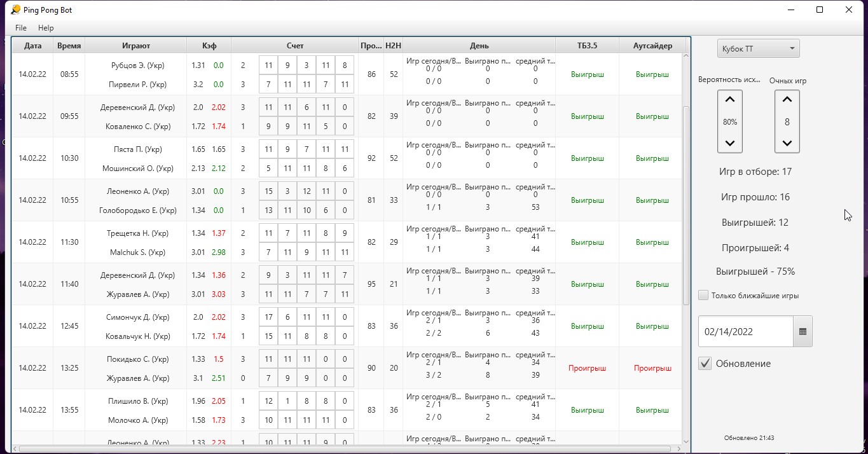Open the 'Кубок ТТ' league dropdown
868x454 pixels.
click(x=758, y=48)
